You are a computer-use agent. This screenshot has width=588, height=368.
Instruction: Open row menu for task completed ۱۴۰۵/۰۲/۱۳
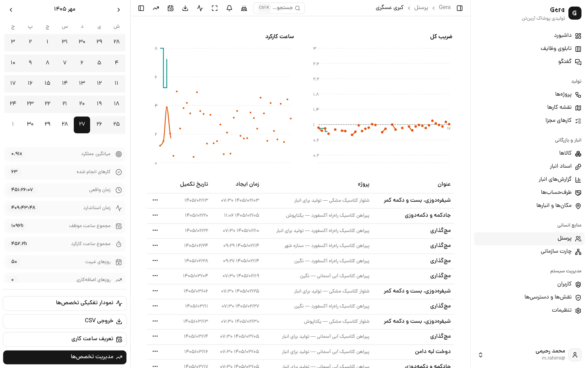coord(155,200)
